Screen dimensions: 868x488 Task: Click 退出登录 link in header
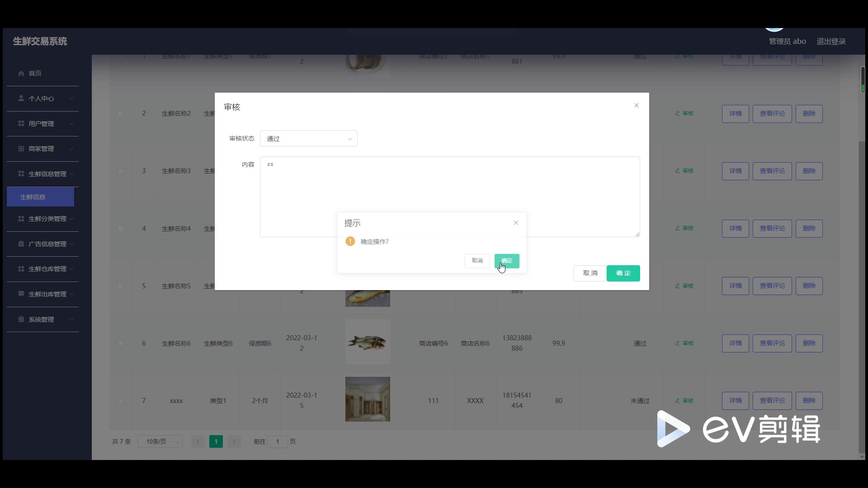(830, 41)
